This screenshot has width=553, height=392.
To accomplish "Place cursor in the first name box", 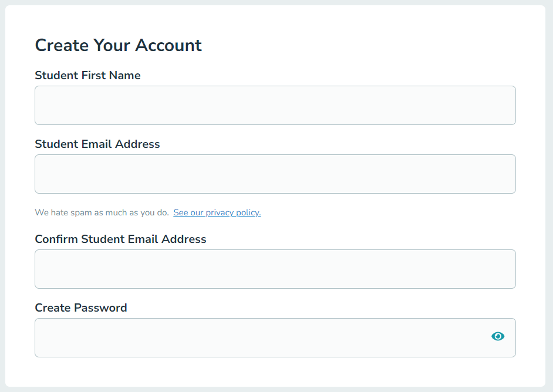I will pyautogui.click(x=275, y=106).
